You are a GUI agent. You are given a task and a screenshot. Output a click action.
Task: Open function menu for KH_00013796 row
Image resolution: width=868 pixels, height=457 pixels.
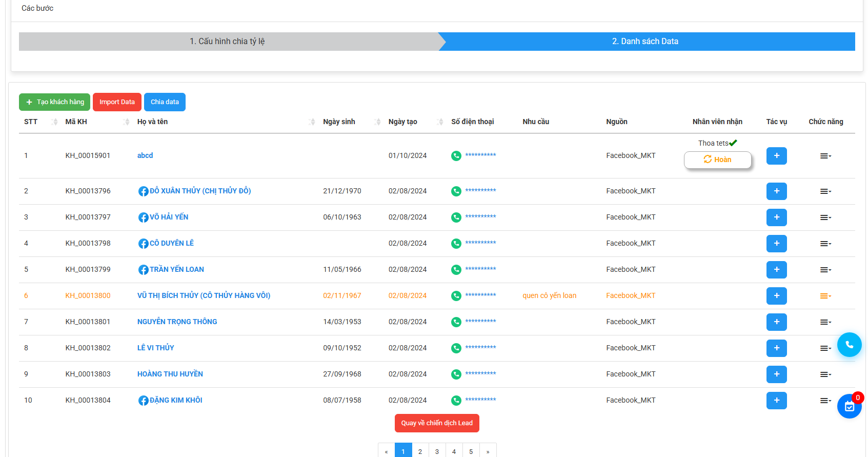[x=825, y=191]
